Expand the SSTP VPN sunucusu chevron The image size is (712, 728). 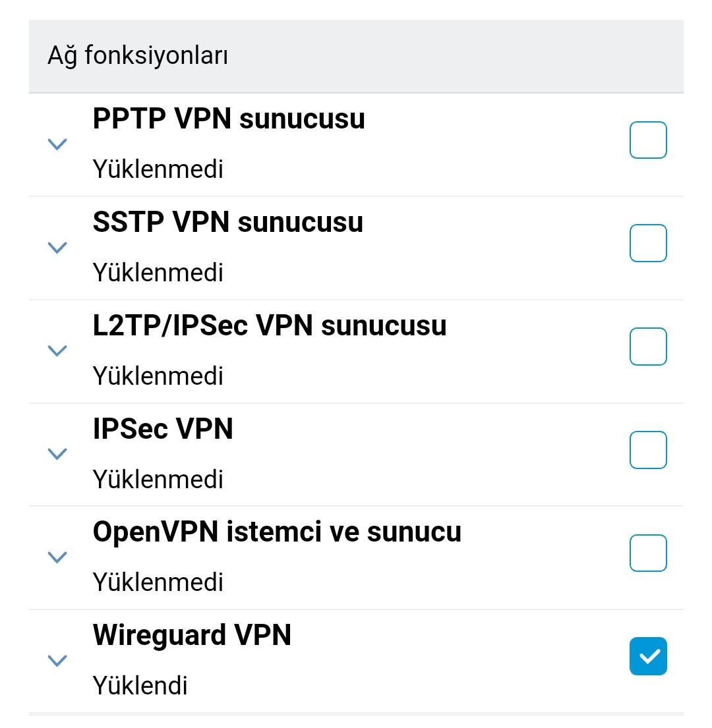tap(57, 248)
